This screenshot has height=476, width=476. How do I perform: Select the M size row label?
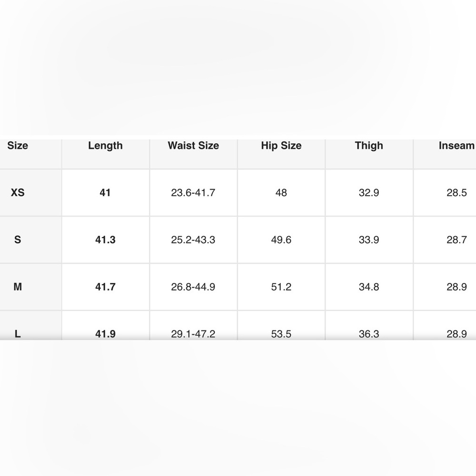pyautogui.click(x=18, y=287)
